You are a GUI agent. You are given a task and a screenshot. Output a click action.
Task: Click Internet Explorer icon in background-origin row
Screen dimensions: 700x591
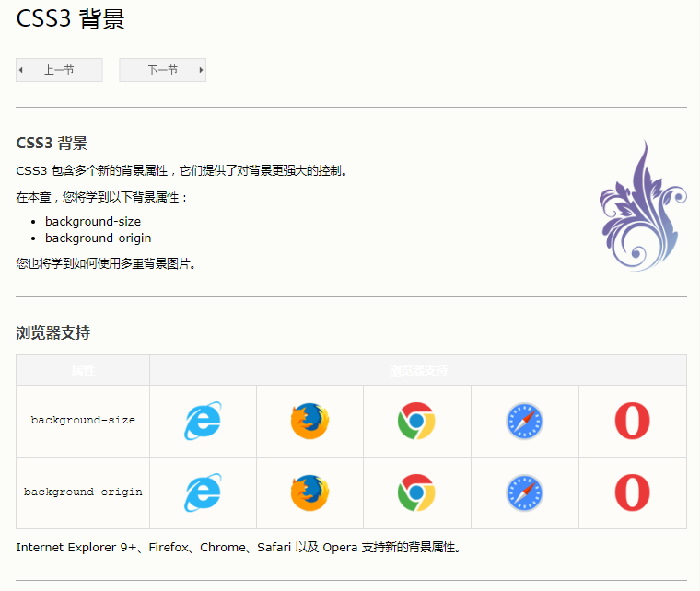point(204,492)
